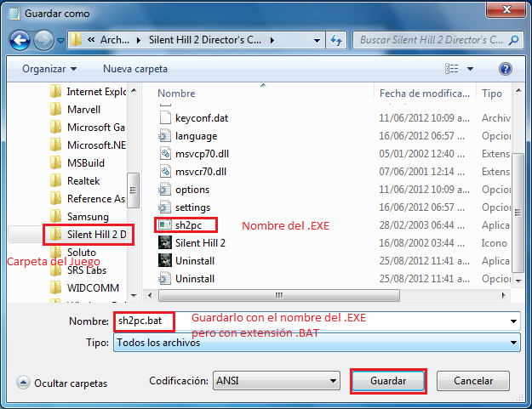Select the Internet Explorer folder in tree

coord(89,92)
